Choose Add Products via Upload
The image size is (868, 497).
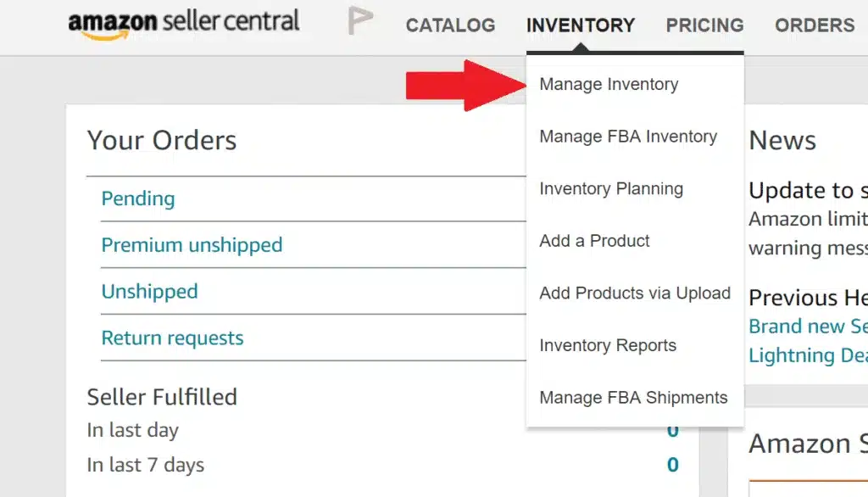634,293
